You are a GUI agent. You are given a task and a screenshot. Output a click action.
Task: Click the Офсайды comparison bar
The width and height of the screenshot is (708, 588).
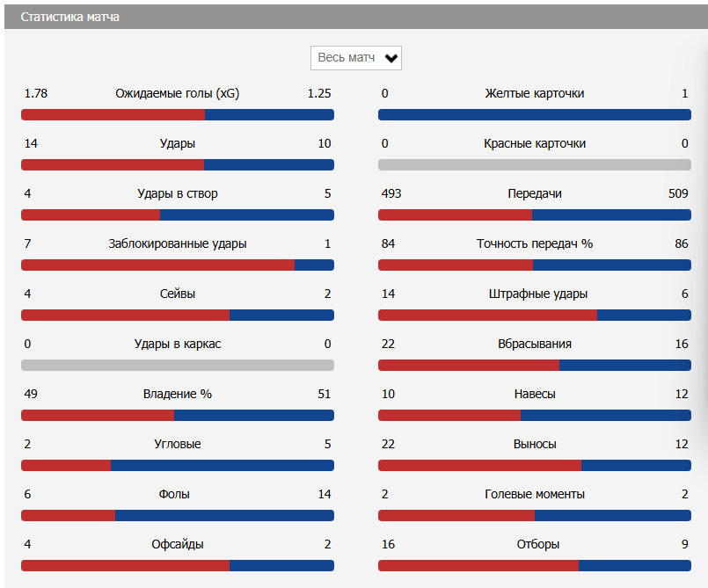click(x=177, y=565)
